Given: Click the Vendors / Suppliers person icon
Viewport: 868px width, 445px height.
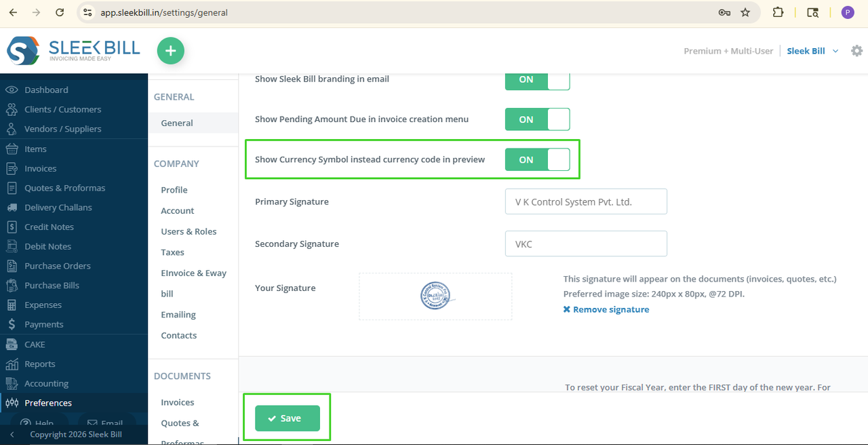Looking at the screenshot, I should pos(12,129).
